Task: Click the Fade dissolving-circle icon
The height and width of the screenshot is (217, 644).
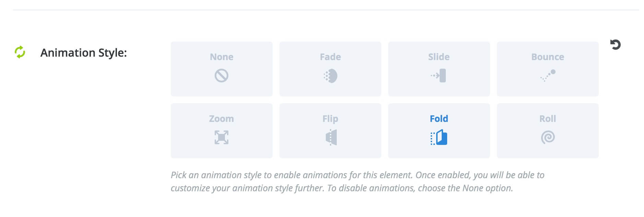Action: coord(330,76)
